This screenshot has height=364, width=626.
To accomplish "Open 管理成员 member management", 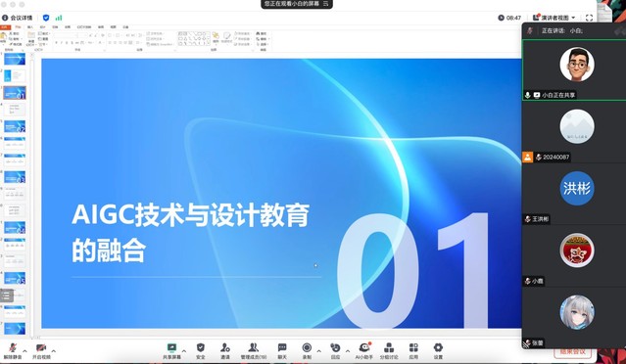I will pos(254,351).
